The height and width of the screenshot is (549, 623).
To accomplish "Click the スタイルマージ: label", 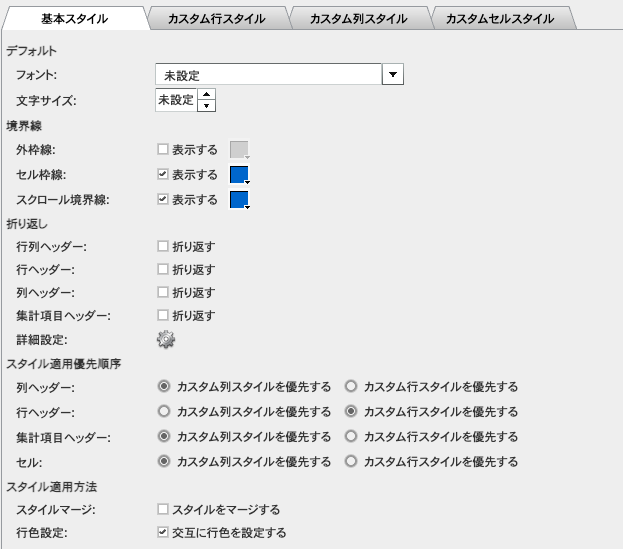I will (56, 510).
